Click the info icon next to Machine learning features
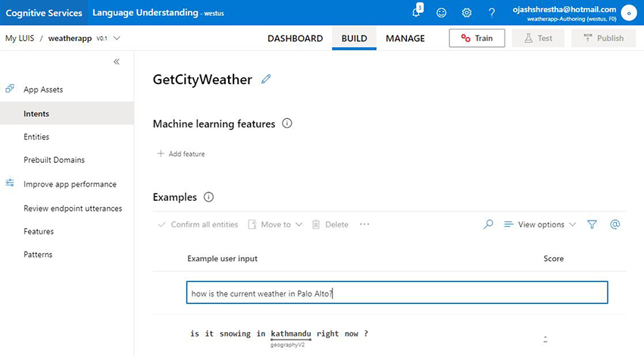The height and width of the screenshot is (357, 644). click(287, 124)
